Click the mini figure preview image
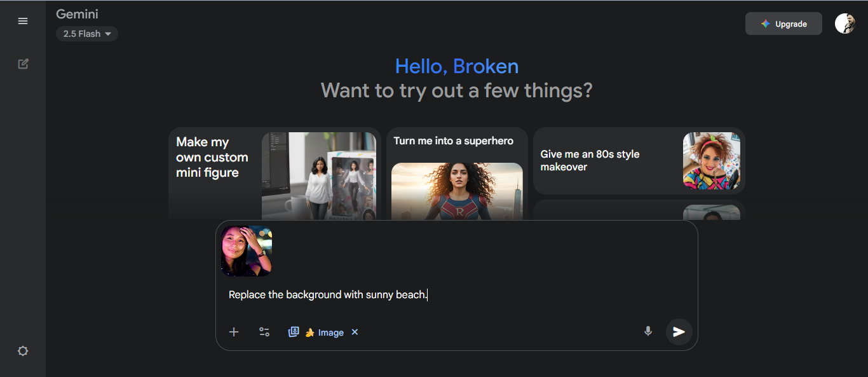The image size is (868, 377). coord(319,176)
